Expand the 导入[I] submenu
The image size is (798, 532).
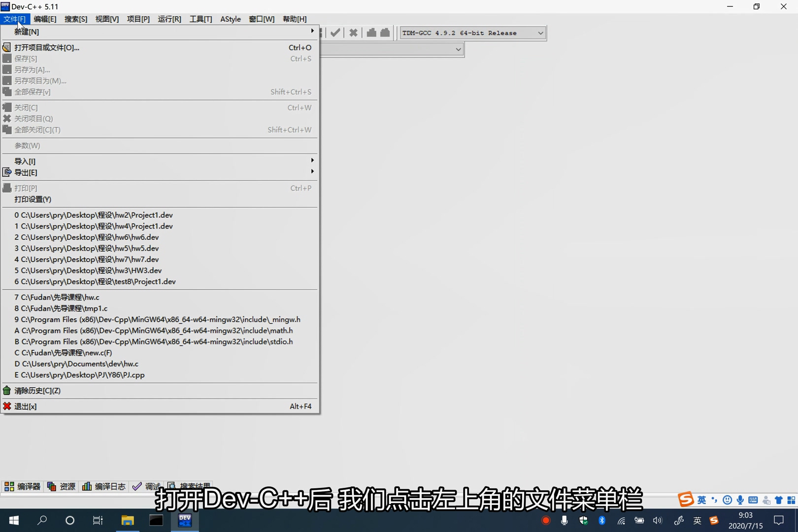tap(160, 161)
